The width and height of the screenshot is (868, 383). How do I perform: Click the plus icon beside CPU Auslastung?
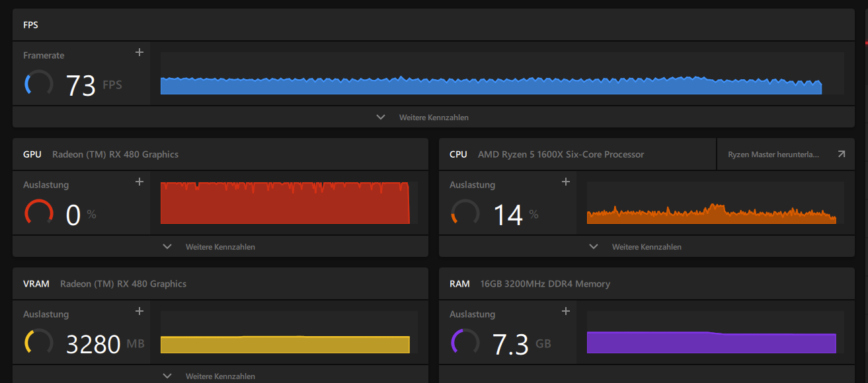pyautogui.click(x=565, y=182)
